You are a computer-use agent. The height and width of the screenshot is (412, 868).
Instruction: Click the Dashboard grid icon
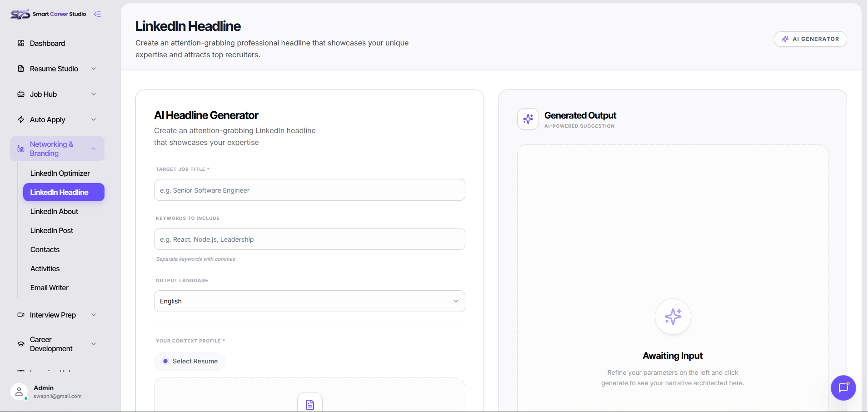point(21,43)
